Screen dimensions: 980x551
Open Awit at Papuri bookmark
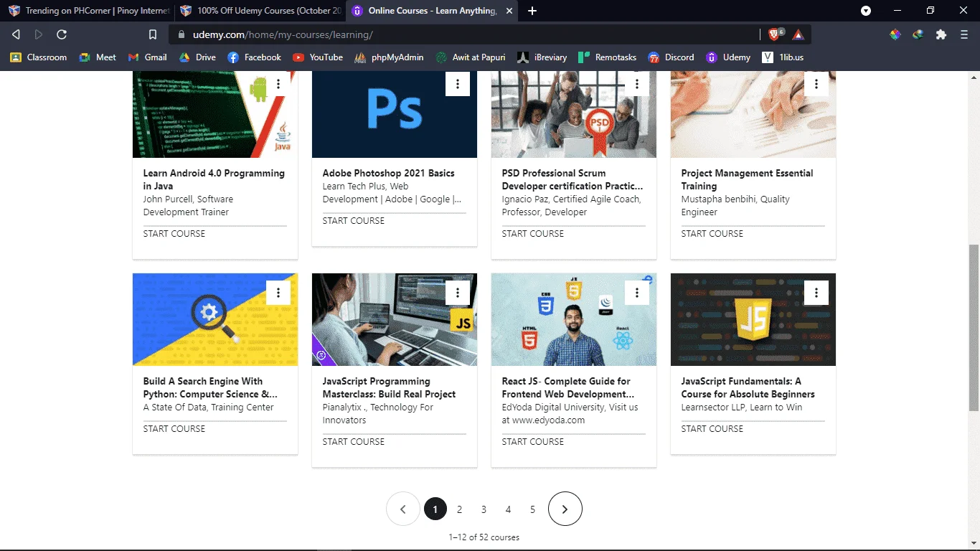coord(470,57)
